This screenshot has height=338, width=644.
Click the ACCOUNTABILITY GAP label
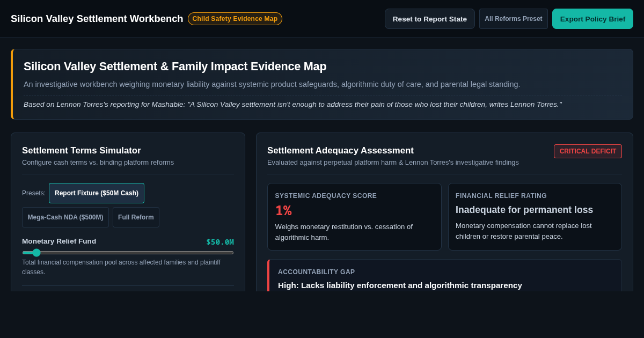pos(317,272)
